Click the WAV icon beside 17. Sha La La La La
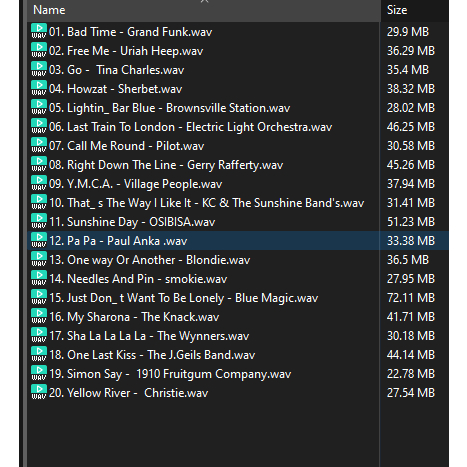The width and height of the screenshot is (467, 467). click(x=39, y=335)
